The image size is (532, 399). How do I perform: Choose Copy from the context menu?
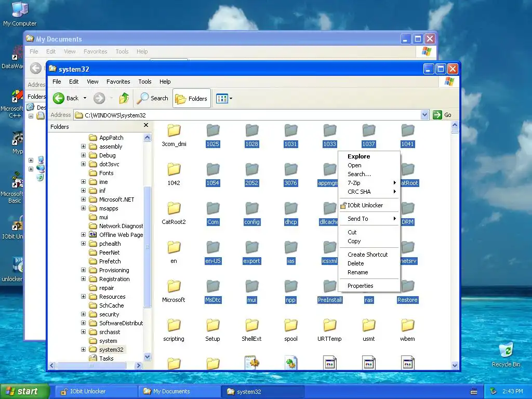point(369,241)
